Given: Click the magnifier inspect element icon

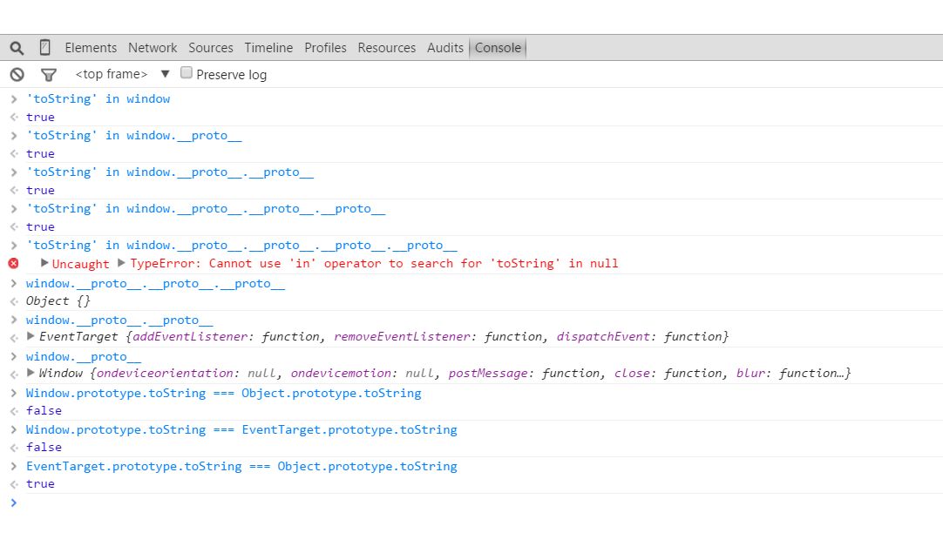Looking at the screenshot, I should tap(17, 48).
